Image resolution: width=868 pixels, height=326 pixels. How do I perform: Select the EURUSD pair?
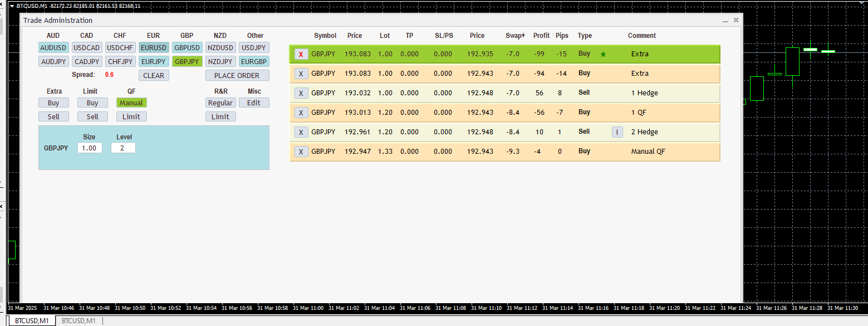pos(154,47)
